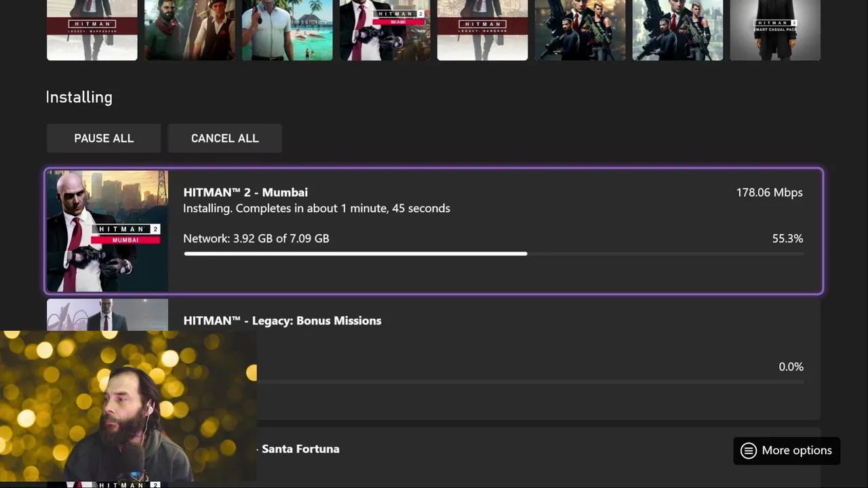868x488 pixels.
Task: Select the HITMAN 2 - Mumbai install entry
Action: click(x=434, y=231)
